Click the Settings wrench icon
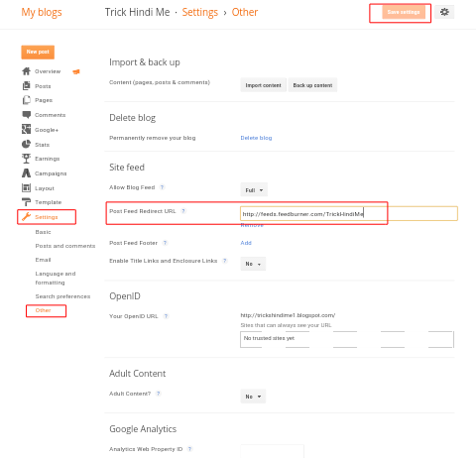Screen dimensions: 476x458 (x=26, y=217)
